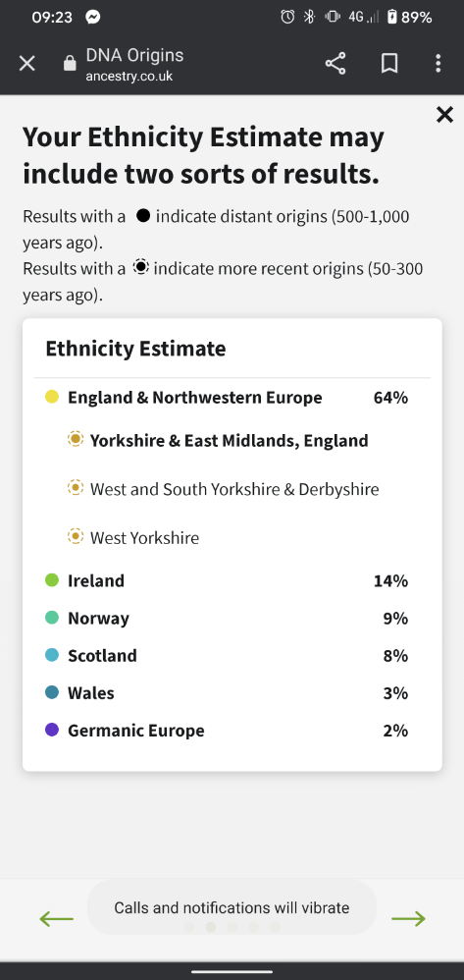Close the browser tab with X icon

[x=26, y=63]
